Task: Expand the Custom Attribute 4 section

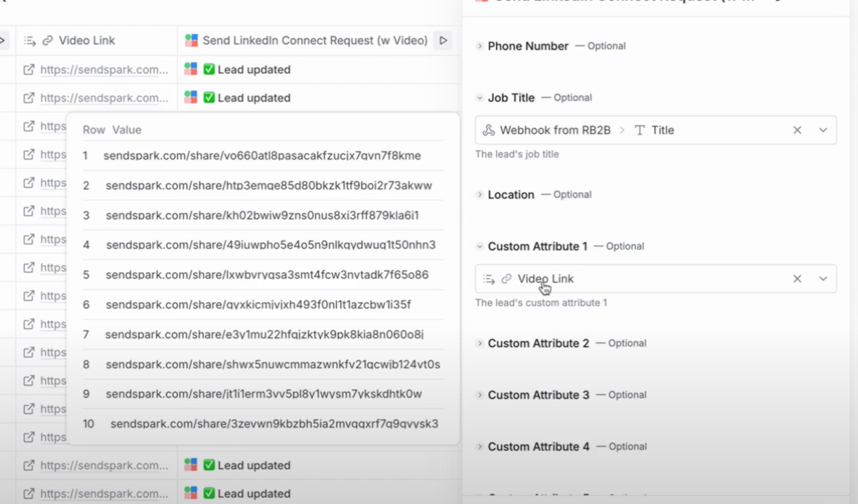Action: 479,447
